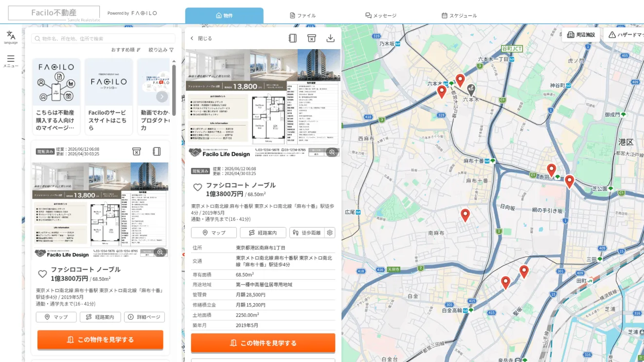The height and width of the screenshot is (362, 644).
Task: Click the 麻布十番 station marker on the map
Action: (488, 161)
